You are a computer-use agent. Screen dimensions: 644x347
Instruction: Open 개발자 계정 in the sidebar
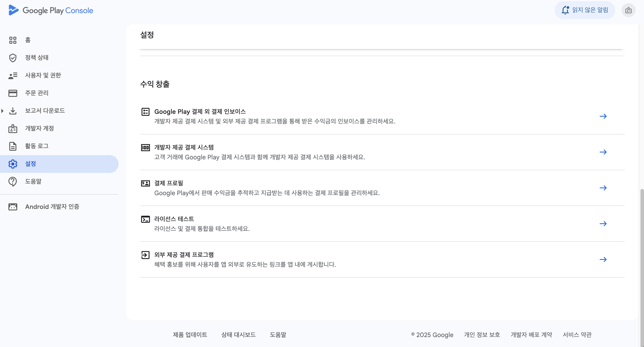tap(39, 128)
